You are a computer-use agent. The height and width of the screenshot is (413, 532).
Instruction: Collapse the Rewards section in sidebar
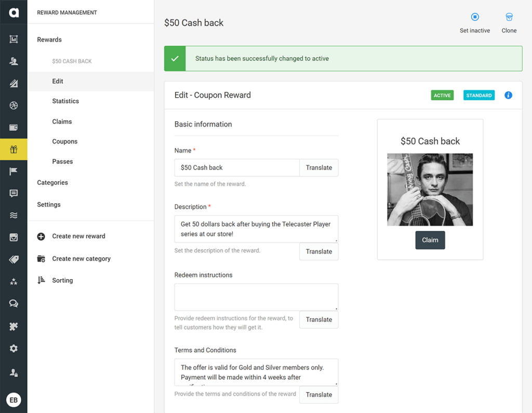click(49, 39)
